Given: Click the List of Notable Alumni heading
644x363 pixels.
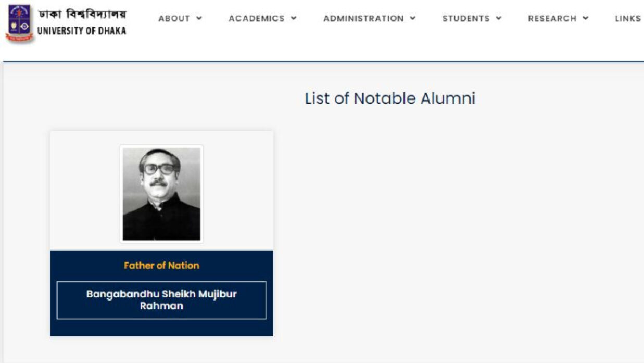Looking at the screenshot, I should click(390, 98).
